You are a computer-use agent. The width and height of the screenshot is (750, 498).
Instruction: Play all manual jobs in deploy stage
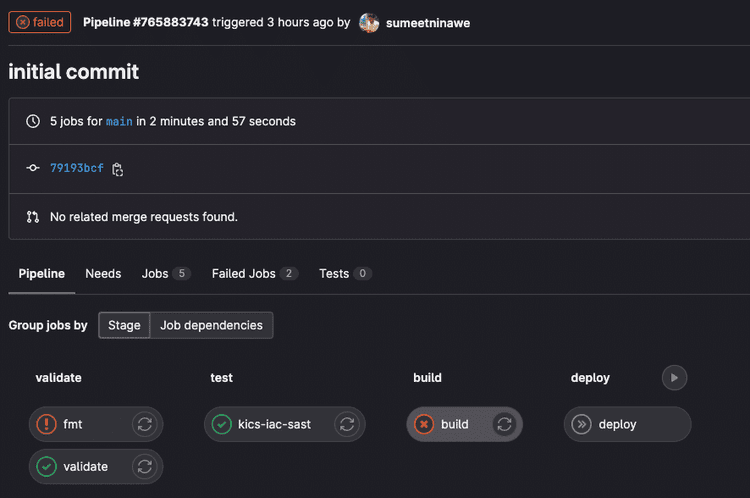[x=674, y=378]
